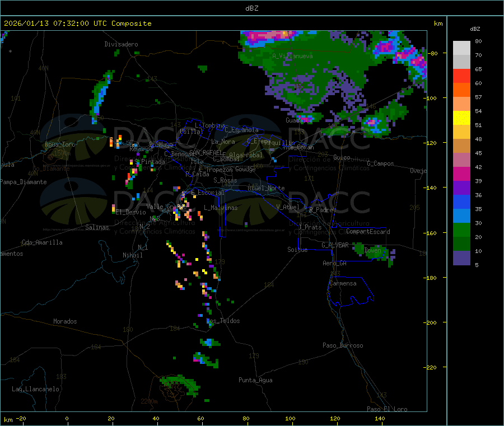
Task: Click the 100 km horizontal axis tick
Action: click(x=290, y=418)
